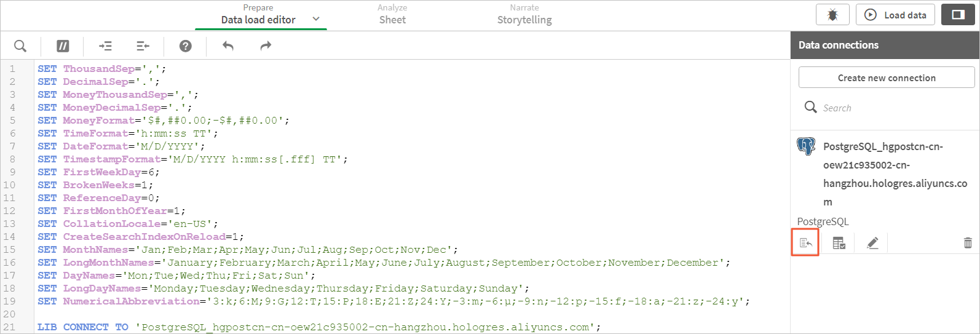This screenshot has width=980, height=334.
Task: Click the SET FirstWeekDay=6 line
Action: [x=98, y=172]
